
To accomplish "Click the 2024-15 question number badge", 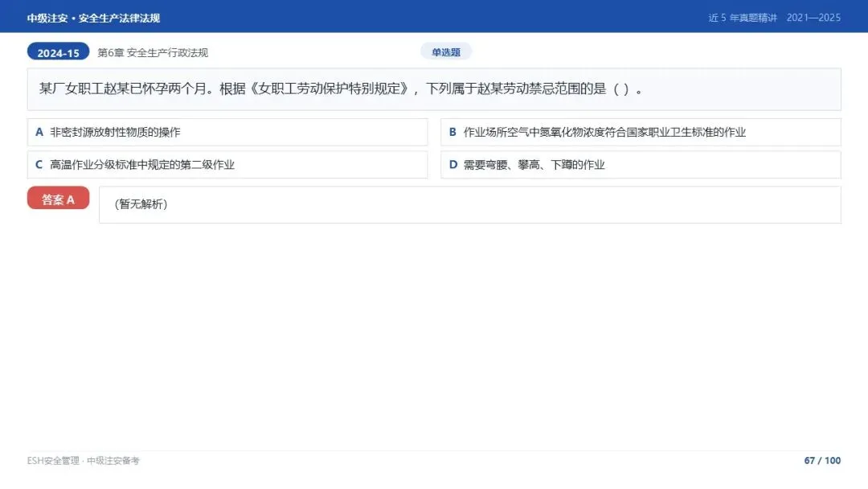I will click(x=58, y=52).
